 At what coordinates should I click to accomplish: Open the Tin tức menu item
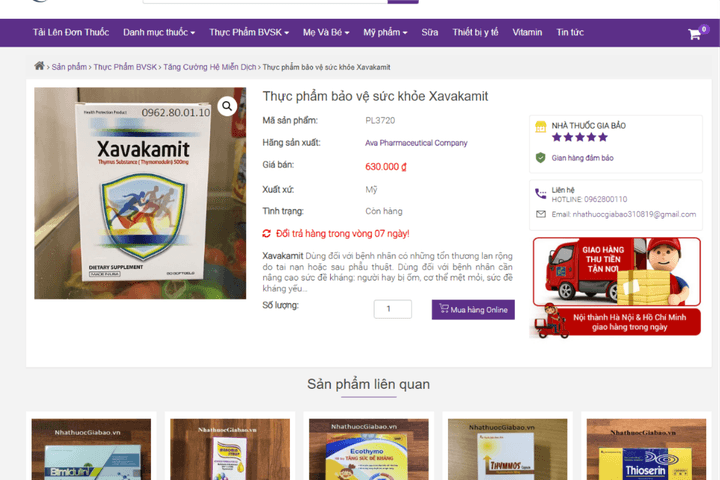coord(570,33)
